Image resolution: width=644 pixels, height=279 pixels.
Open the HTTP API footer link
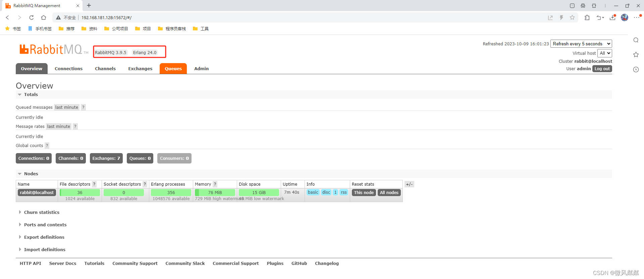[x=31, y=264]
